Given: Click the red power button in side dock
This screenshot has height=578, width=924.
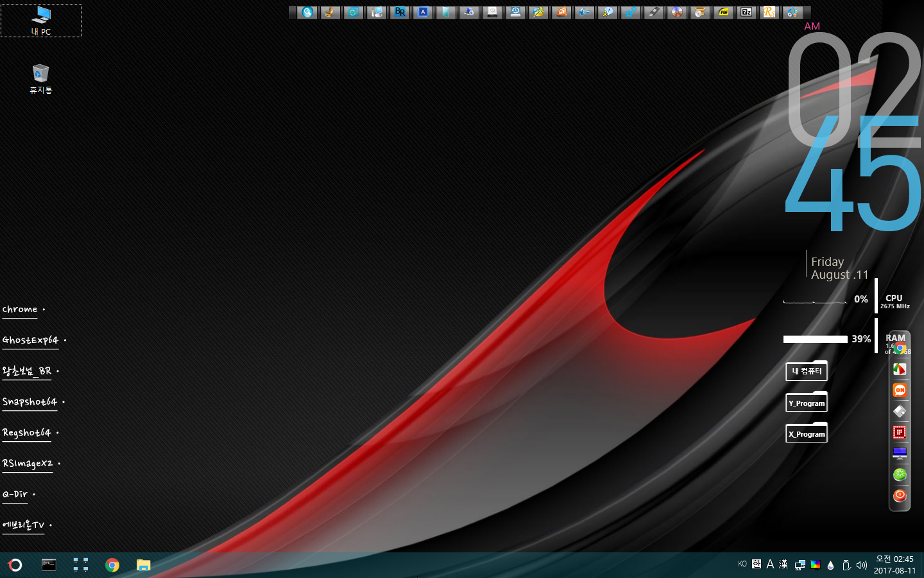Looking at the screenshot, I should coord(900,496).
